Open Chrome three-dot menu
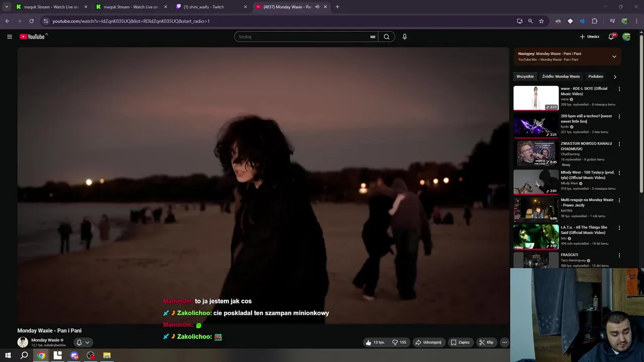 [x=637, y=21]
